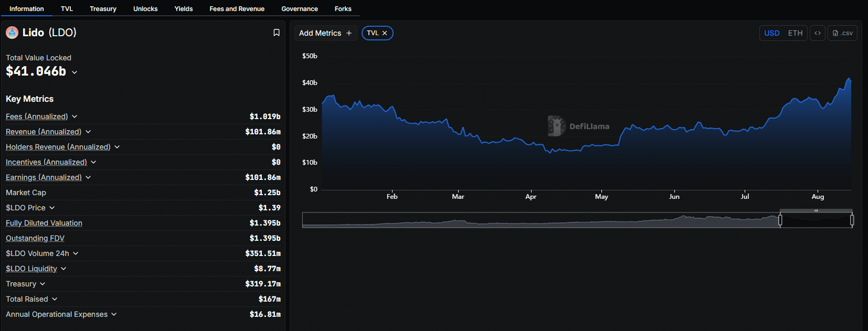Click the $41.046b TVL value
This screenshot has height=331, width=868.
coord(36,71)
